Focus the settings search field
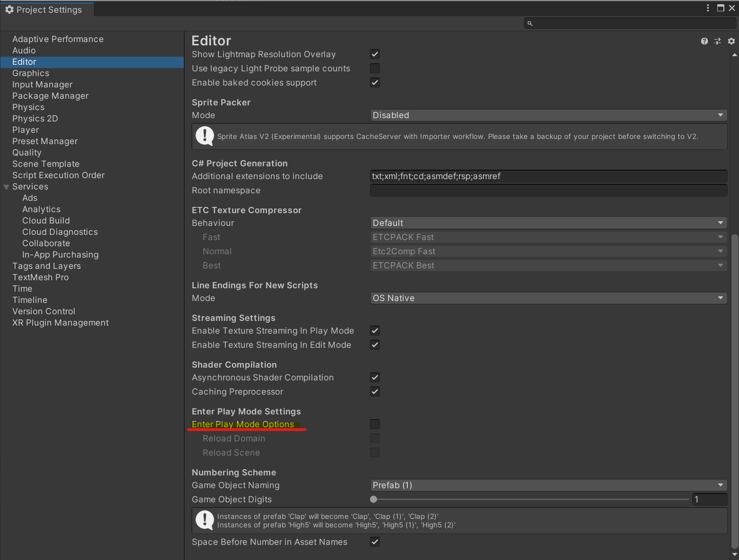The image size is (739, 560). (630, 23)
